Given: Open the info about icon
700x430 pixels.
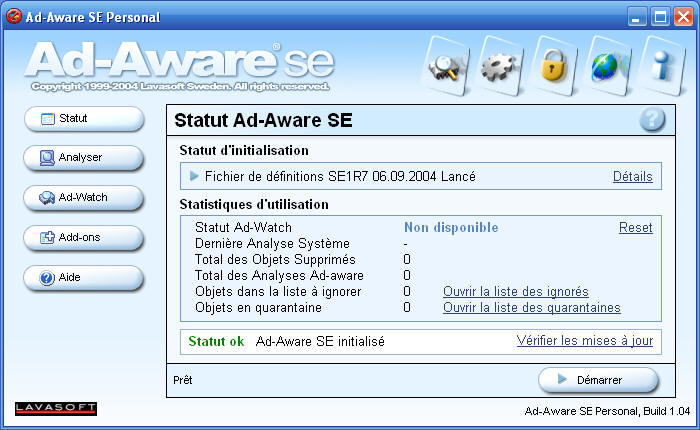Looking at the screenshot, I should pyautogui.click(x=660, y=65).
